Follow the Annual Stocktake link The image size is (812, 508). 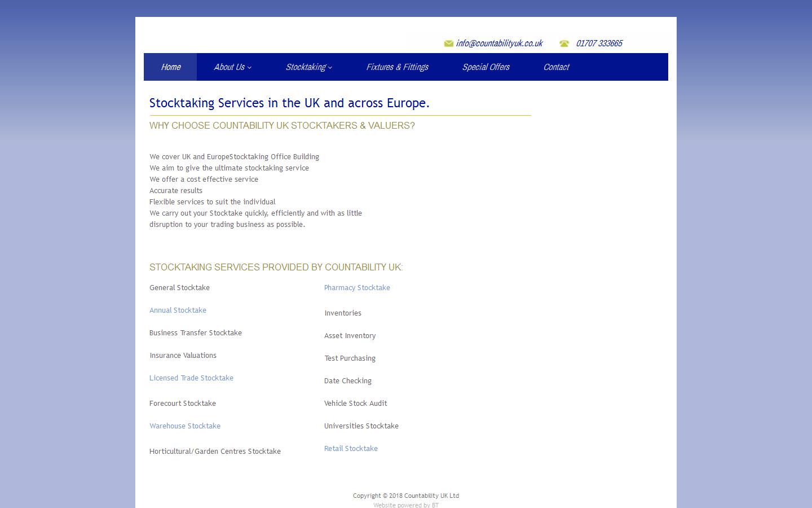[x=178, y=310]
